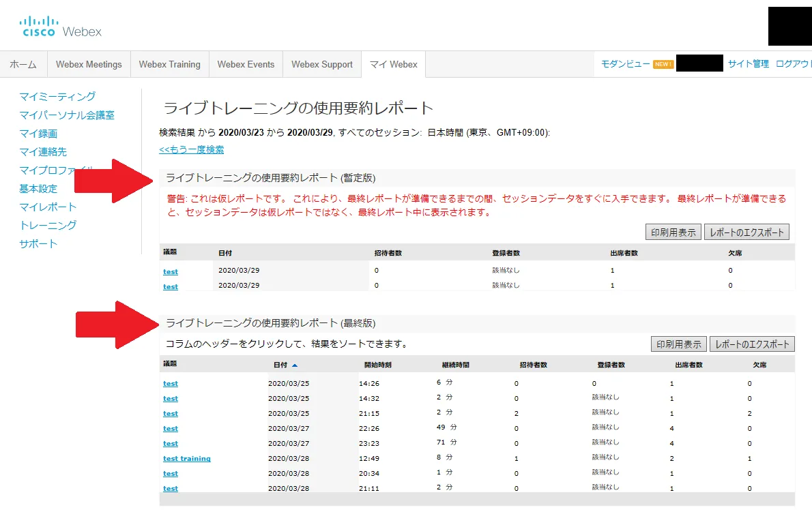Open 基本設定 from the sidebar

tap(38, 188)
